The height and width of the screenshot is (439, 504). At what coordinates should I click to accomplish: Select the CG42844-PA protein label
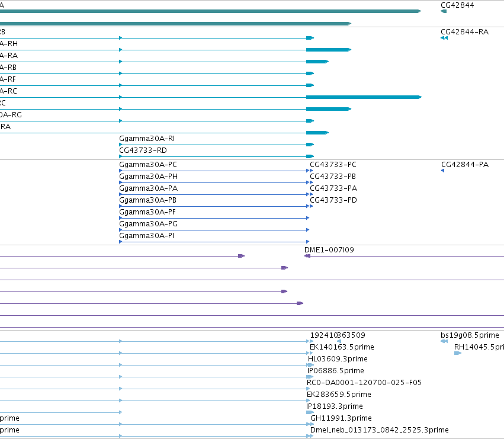pyautogui.click(x=465, y=165)
